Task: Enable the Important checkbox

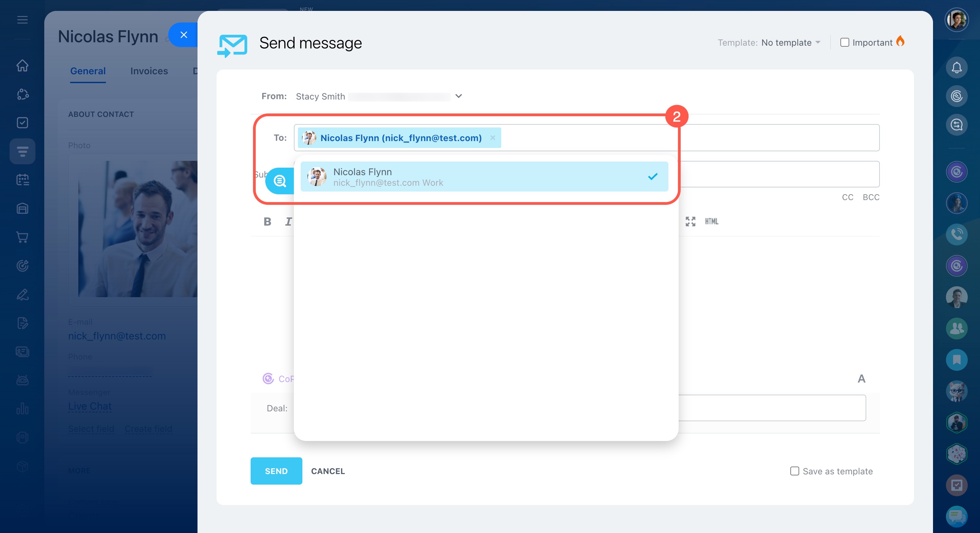Action: tap(844, 42)
